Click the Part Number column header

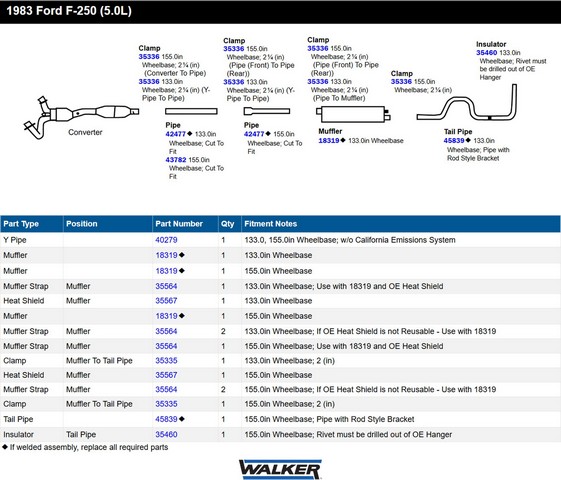(x=185, y=224)
